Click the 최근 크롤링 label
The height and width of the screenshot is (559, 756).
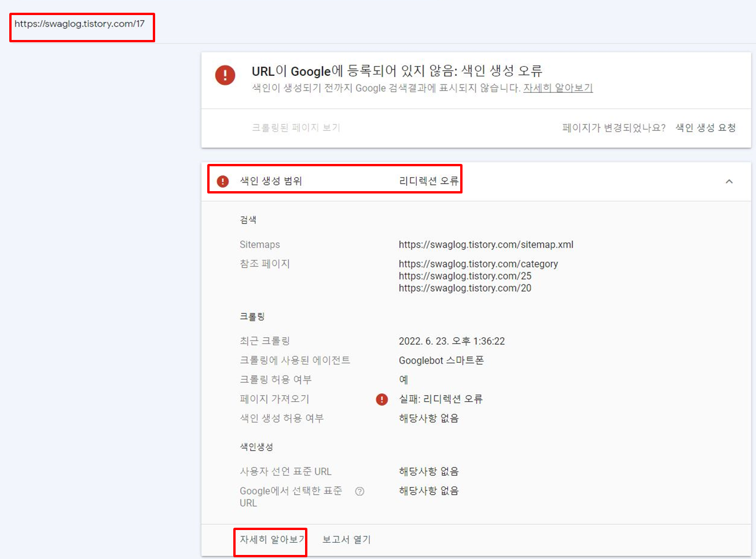[x=265, y=341]
